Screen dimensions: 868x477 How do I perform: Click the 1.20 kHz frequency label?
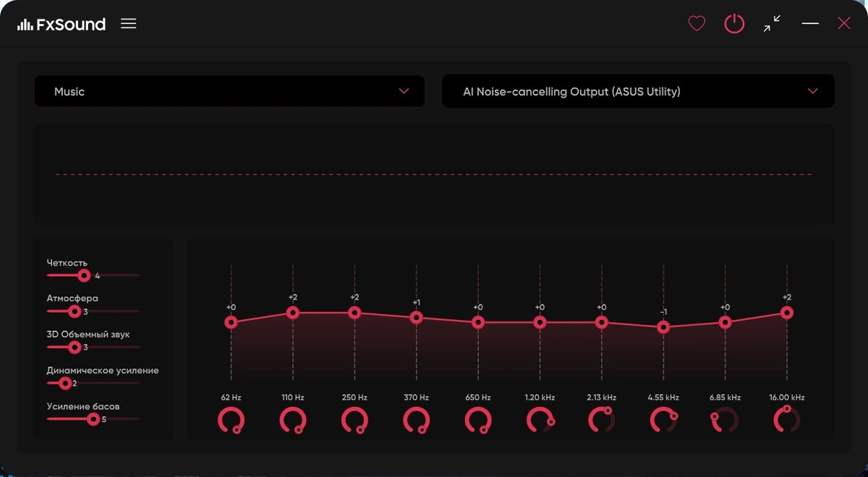coord(540,397)
